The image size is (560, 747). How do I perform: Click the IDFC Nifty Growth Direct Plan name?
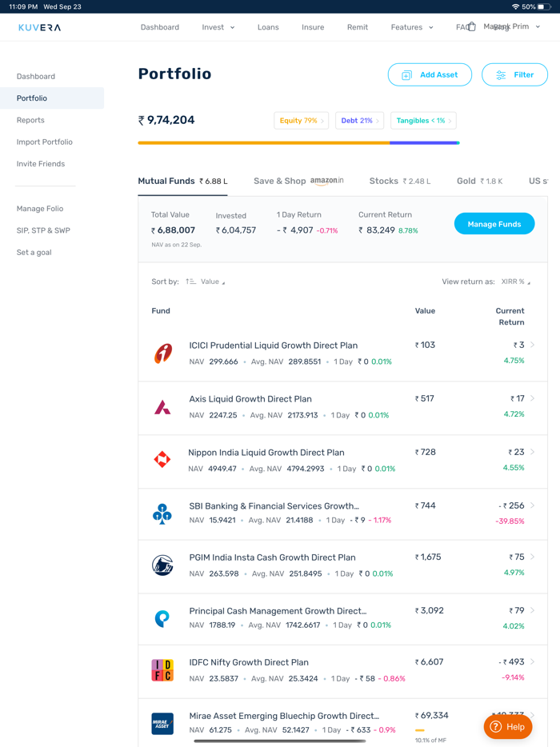click(249, 662)
